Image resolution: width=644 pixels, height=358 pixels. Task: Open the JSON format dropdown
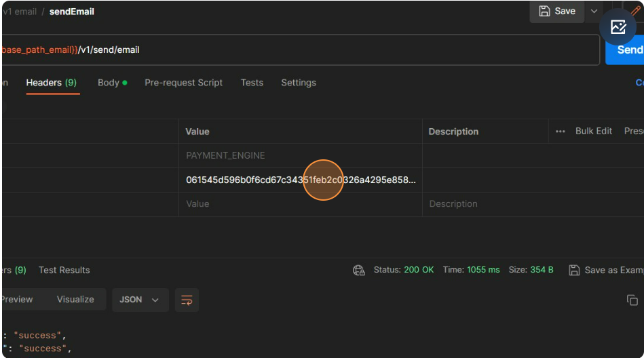tap(139, 300)
